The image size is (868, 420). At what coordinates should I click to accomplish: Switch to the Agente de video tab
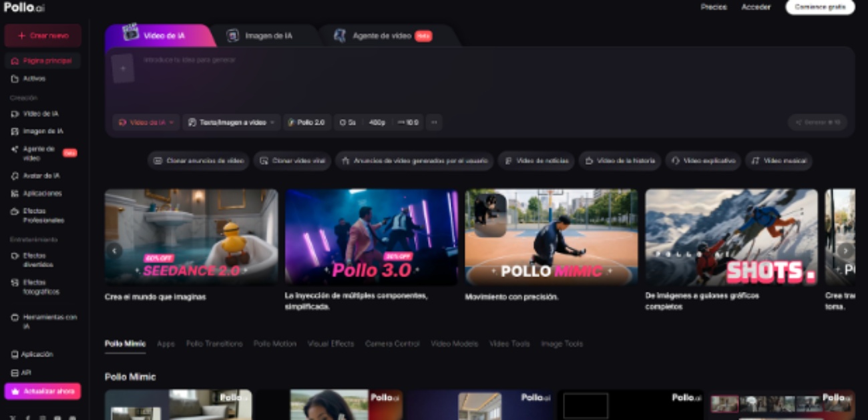(382, 36)
